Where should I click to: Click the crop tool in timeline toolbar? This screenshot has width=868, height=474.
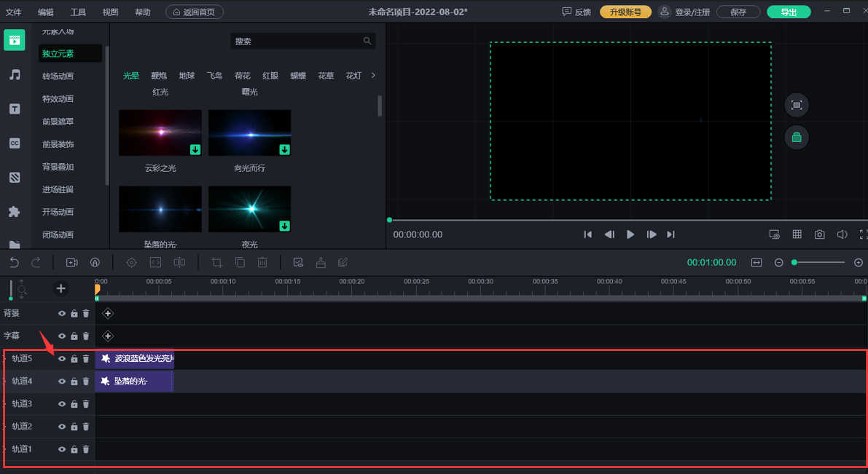click(216, 262)
